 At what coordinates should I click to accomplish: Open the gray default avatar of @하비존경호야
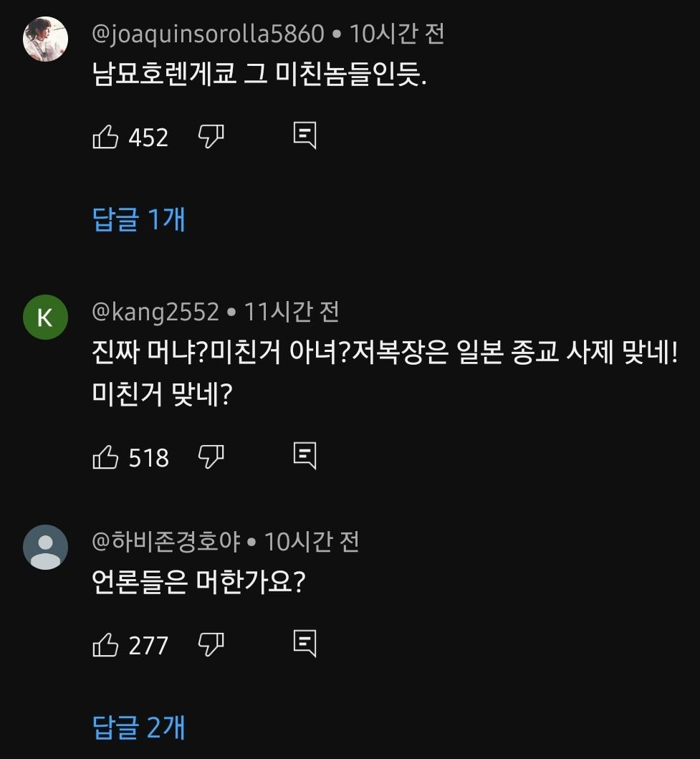pyautogui.click(x=45, y=548)
